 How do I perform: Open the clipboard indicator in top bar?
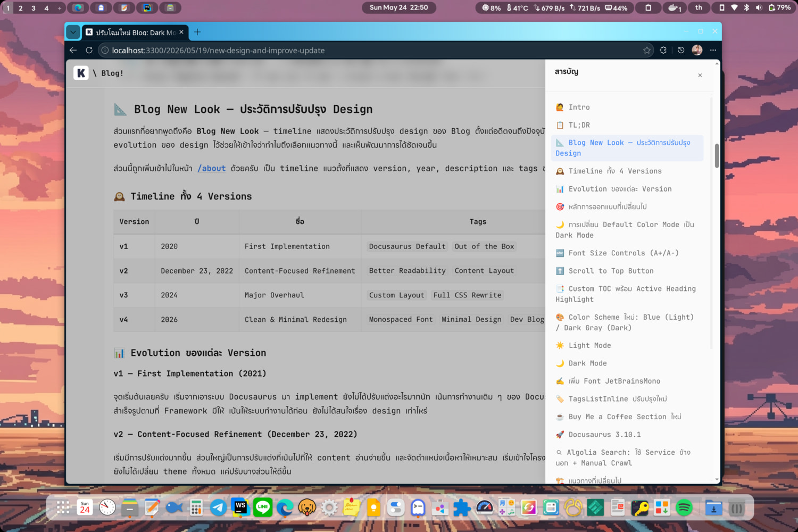649,7
